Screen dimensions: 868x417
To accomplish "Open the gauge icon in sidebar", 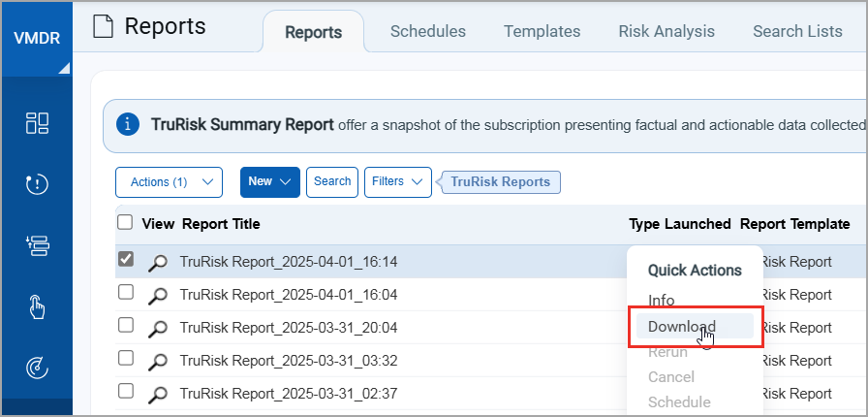I will pyautogui.click(x=37, y=368).
